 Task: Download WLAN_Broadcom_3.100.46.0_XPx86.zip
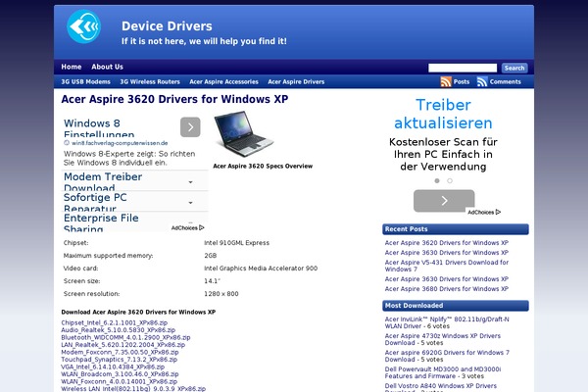click(120, 374)
